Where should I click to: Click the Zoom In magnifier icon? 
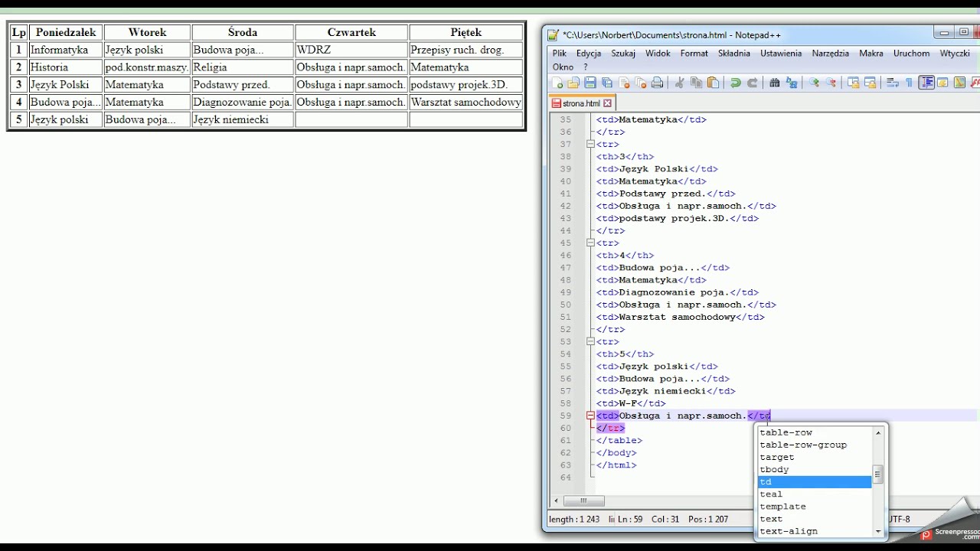pos(815,83)
